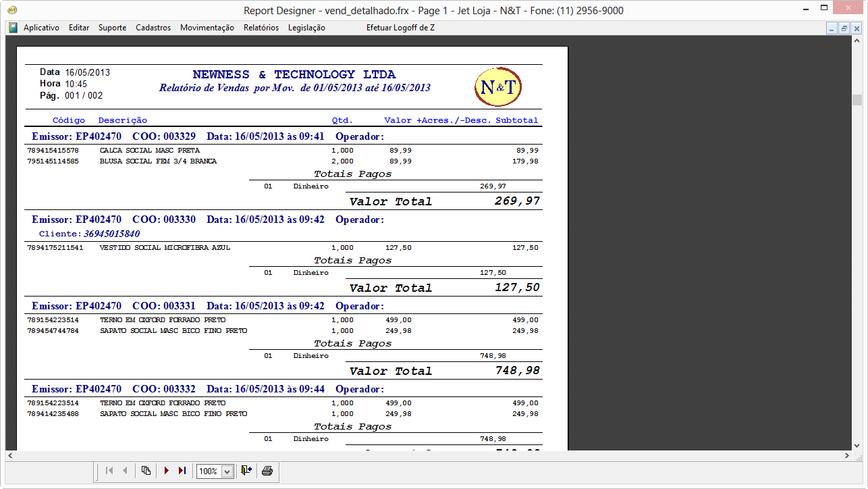
Task: Click the horizontal scrollbar left arrow
Action: pos(11,456)
